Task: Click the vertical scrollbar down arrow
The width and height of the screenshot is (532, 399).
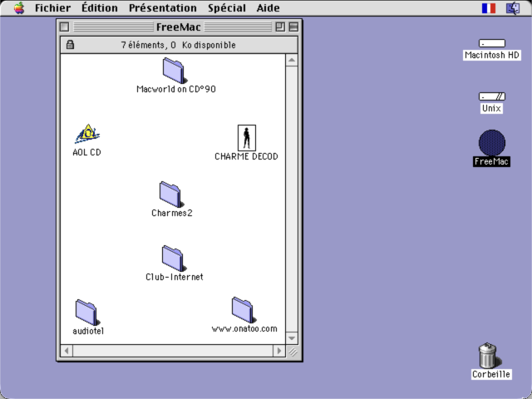Action: click(x=292, y=338)
